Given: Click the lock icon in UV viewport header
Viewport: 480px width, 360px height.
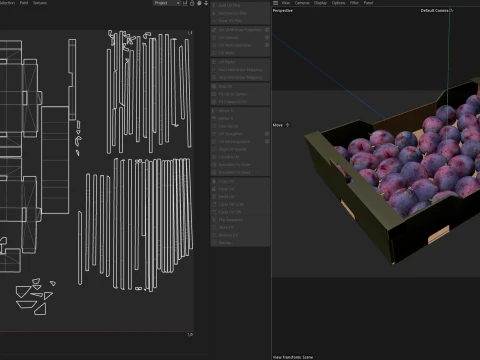Looking at the screenshot, I should point(192,3).
